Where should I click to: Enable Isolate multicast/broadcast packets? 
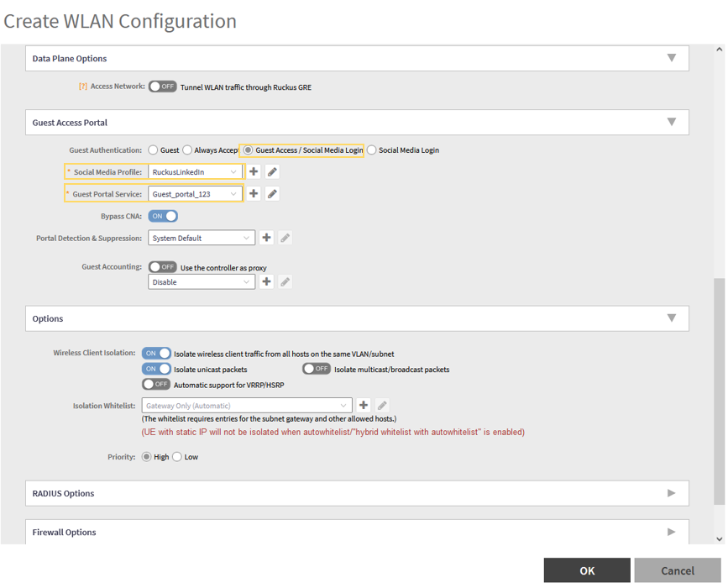[x=317, y=369]
